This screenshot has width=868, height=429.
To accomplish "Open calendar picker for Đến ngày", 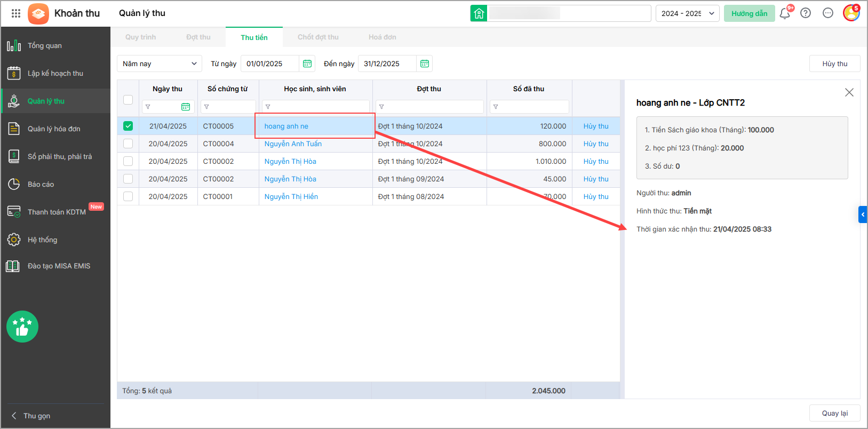I will pyautogui.click(x=425, y=63).
